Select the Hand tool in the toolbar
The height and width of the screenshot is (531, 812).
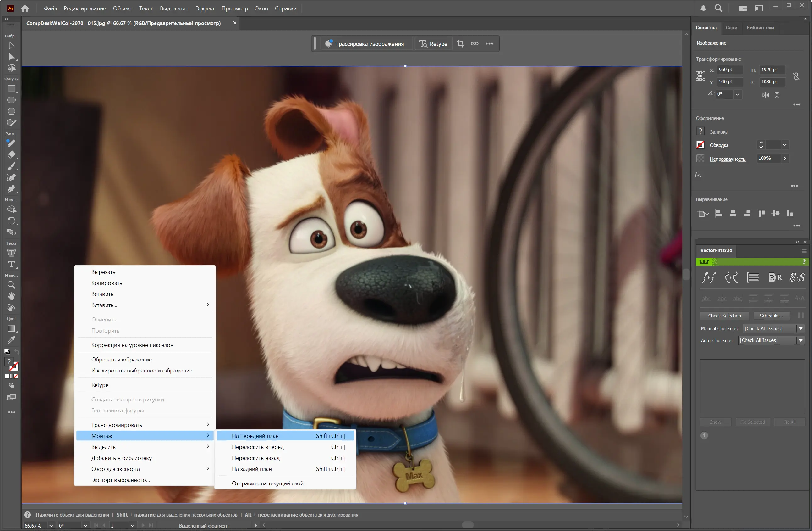coord(11,296)
